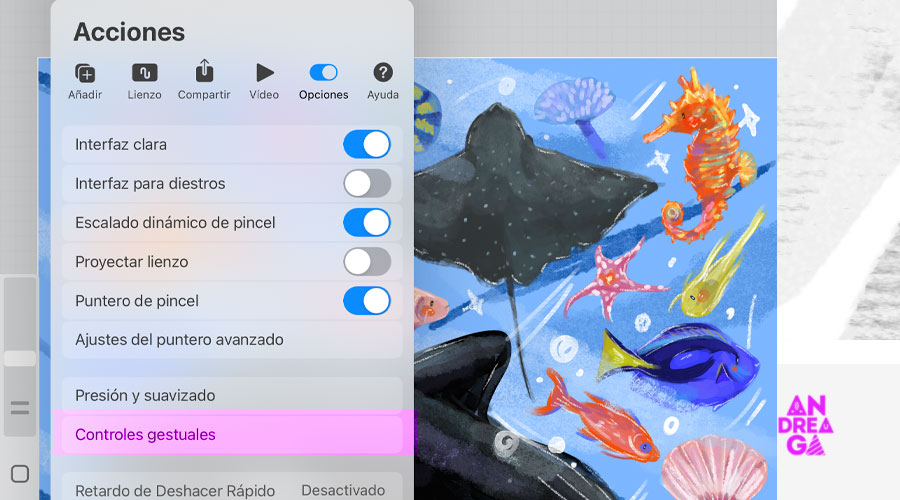Tap the two-line grip on the left sidebar
This screenshot has height=500, width=900.
click(x=20, y=408)
